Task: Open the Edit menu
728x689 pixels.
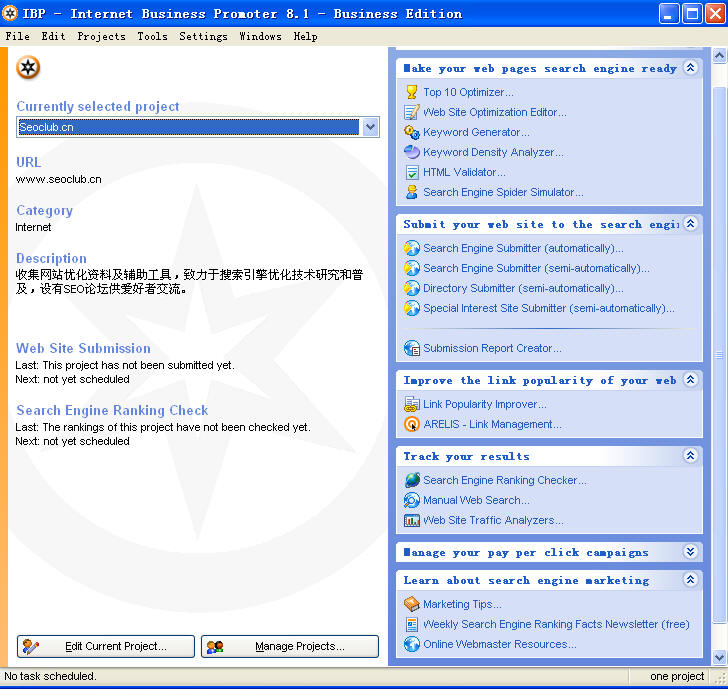Action: (x=53, y=36)
